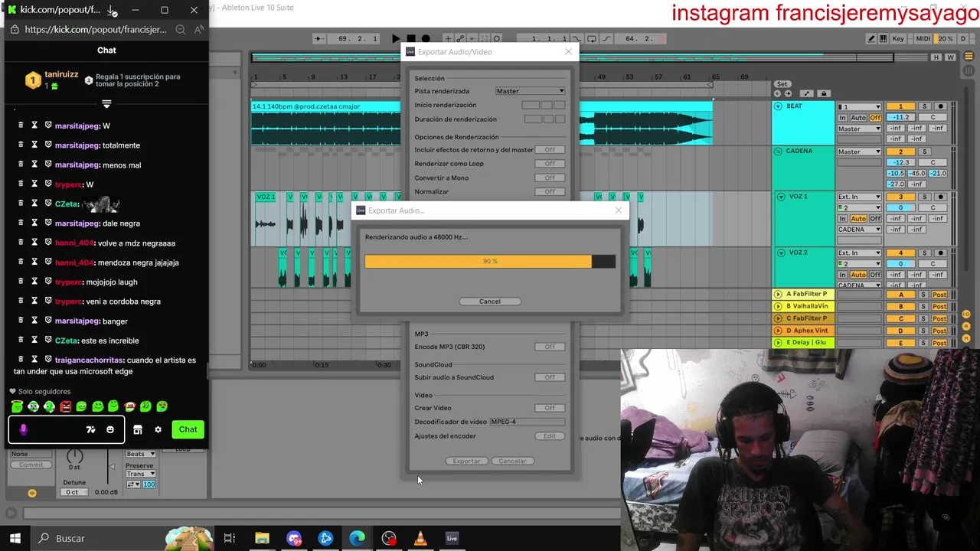Toggle Encode MP3 (CBR 320) option
The width and height of the screenshot is (980, 551).
click(550, 347)
